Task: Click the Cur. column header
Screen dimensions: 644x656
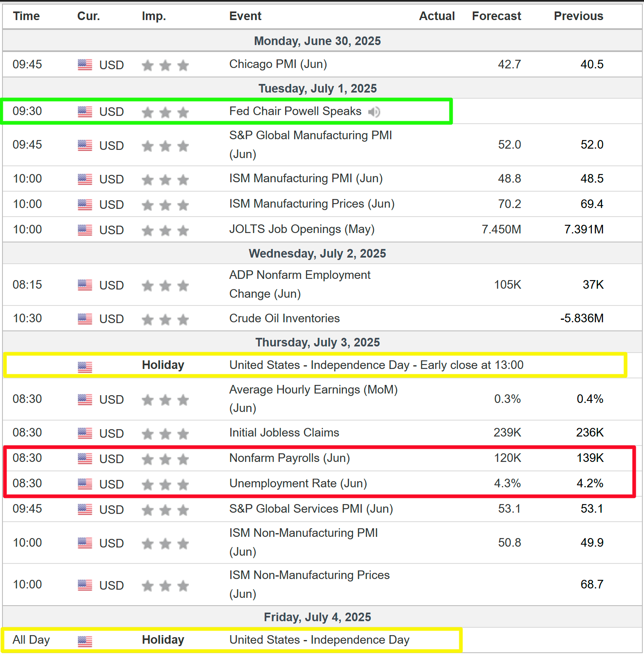Action: click(88, 16)
